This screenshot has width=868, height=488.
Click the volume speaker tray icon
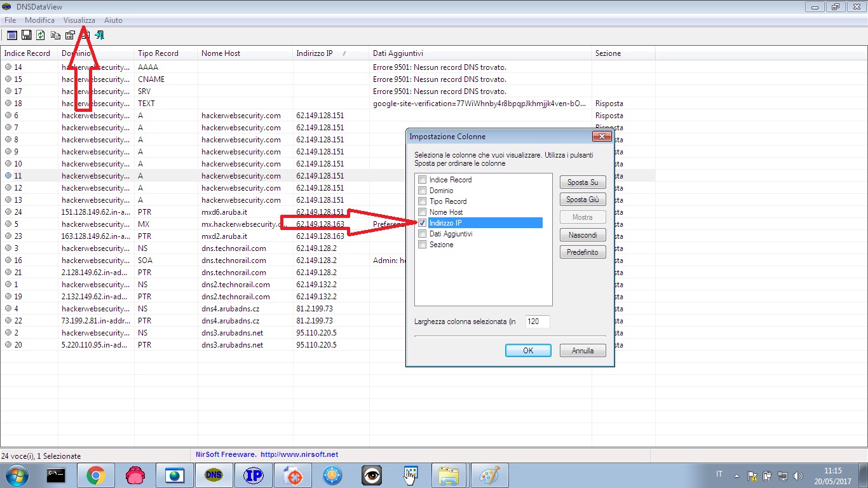(x=798, y=475)
